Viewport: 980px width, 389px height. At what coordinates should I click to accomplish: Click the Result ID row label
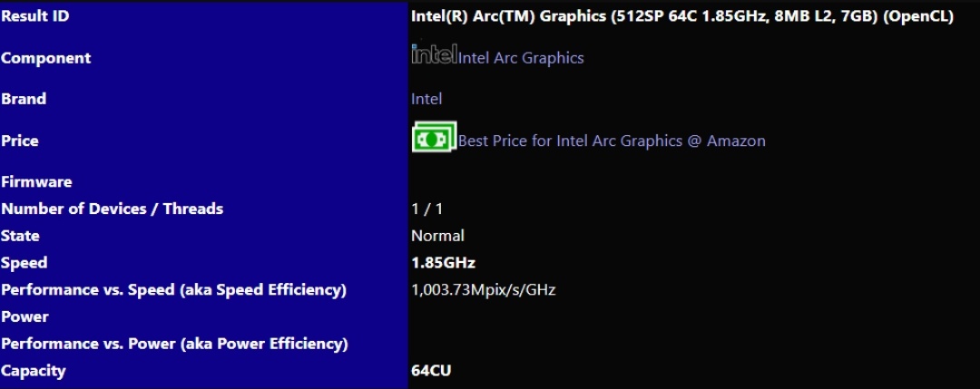point(34,16)
